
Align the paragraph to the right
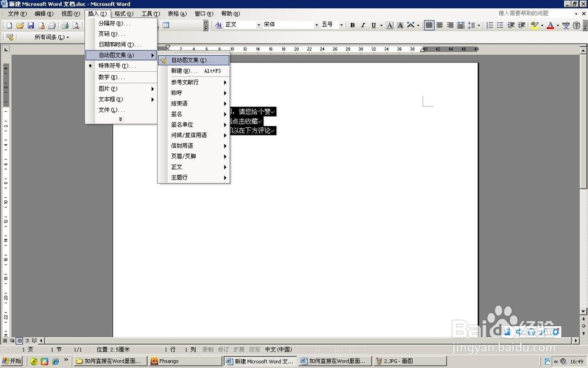pyautogui.click(x=450, y=25)
